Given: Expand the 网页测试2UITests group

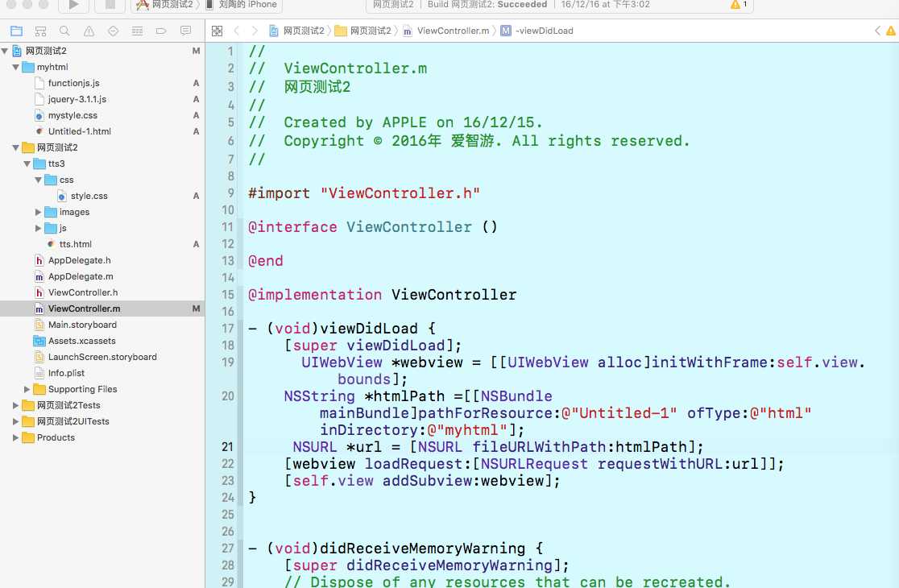Looking at the screenshot, I should tap(16, 421).
